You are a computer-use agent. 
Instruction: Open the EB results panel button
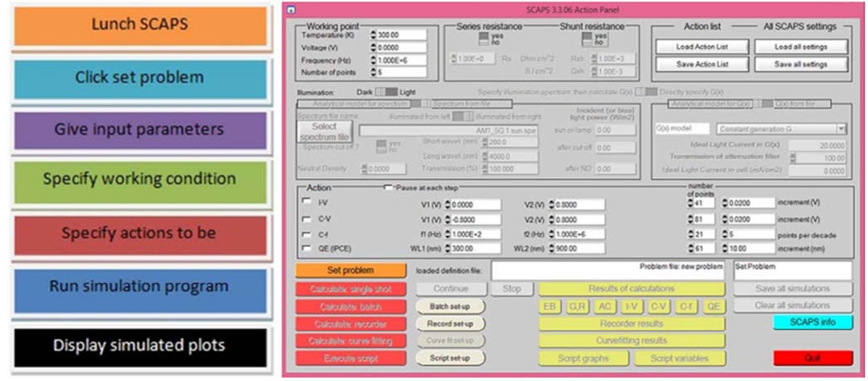coord(550,306)
